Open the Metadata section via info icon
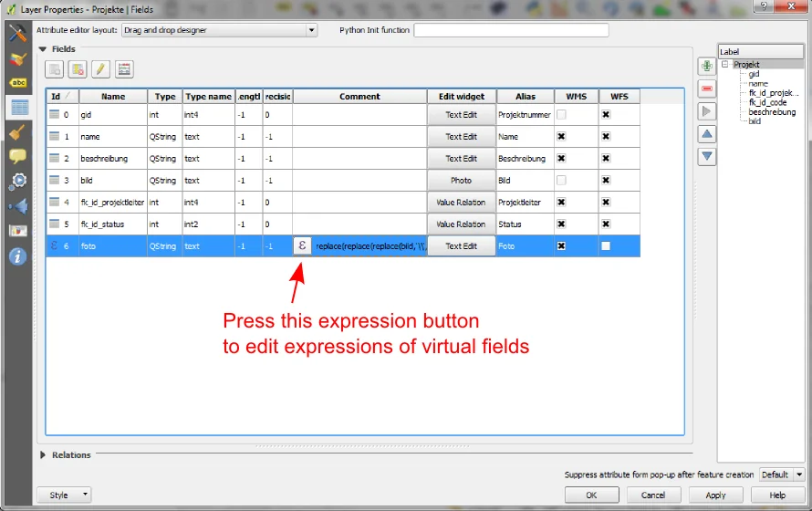 click(x=17, y=255)
